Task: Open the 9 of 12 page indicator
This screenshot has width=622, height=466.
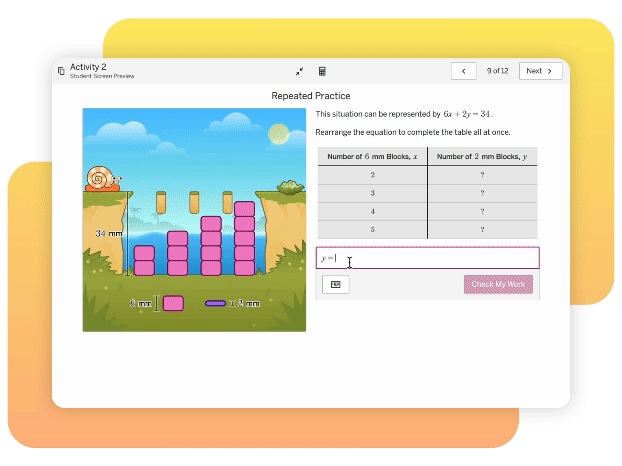Action: point(497,71)
